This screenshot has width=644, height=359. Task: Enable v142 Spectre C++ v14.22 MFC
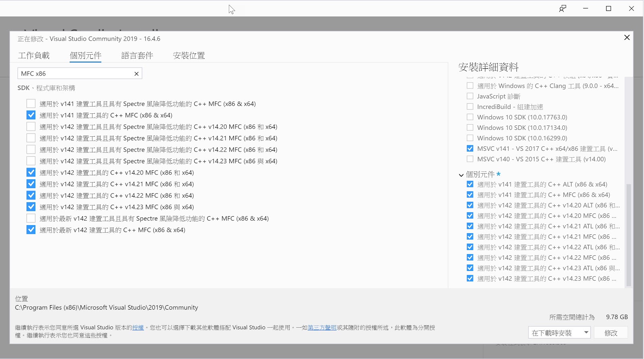pos(31,150)
